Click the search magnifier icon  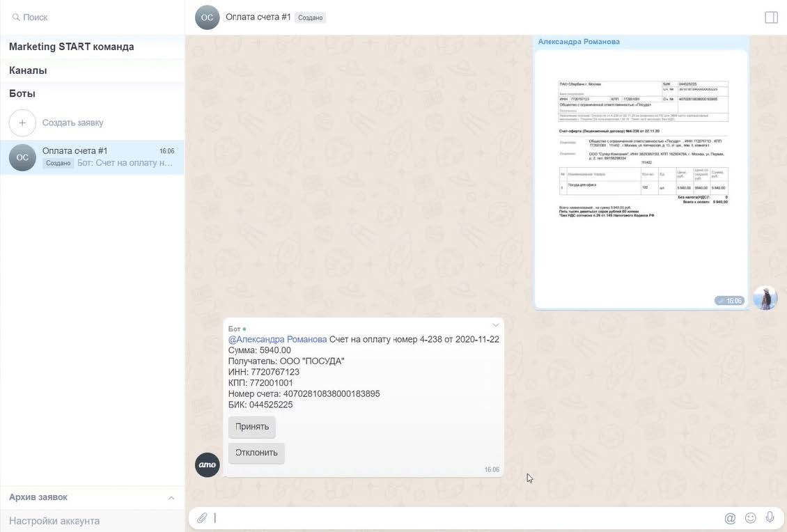(15, 17)
